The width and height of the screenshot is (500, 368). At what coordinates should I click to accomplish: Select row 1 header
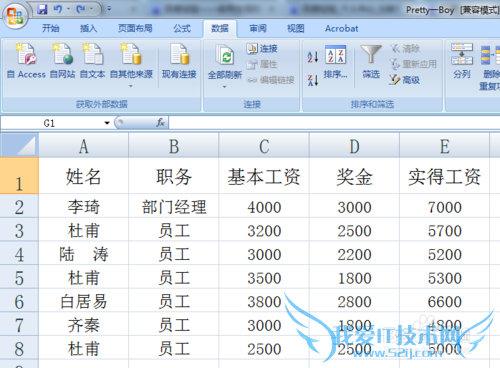(19, 176)
